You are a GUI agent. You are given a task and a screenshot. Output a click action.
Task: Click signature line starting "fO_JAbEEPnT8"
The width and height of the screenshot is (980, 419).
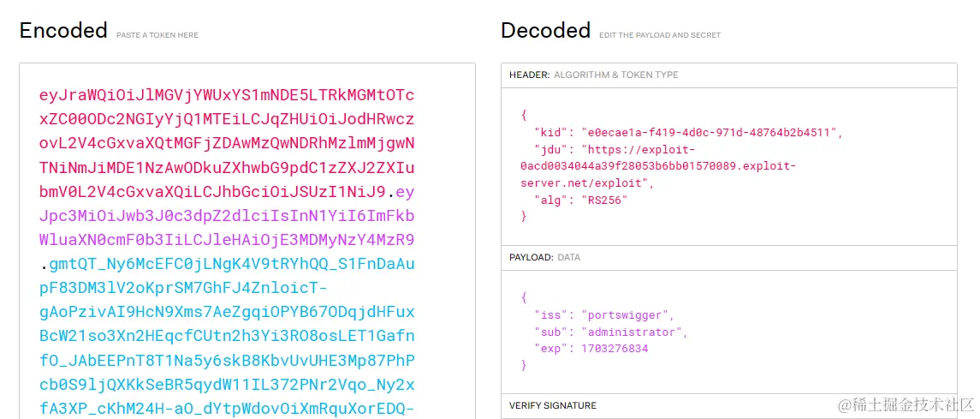(x=226, y=361)
